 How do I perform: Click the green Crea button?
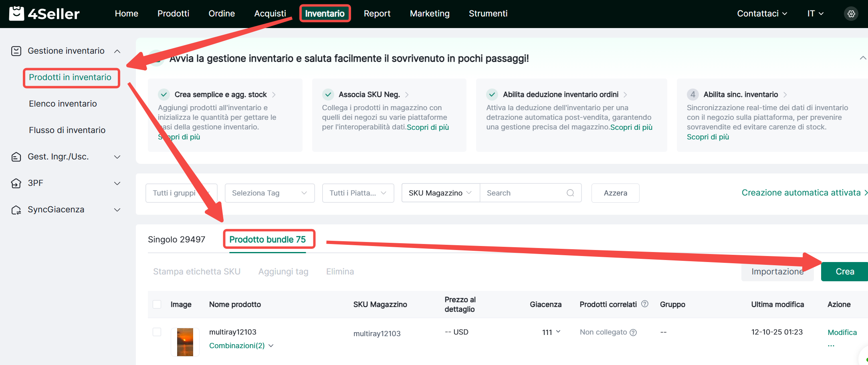click(x=844, y=272)
